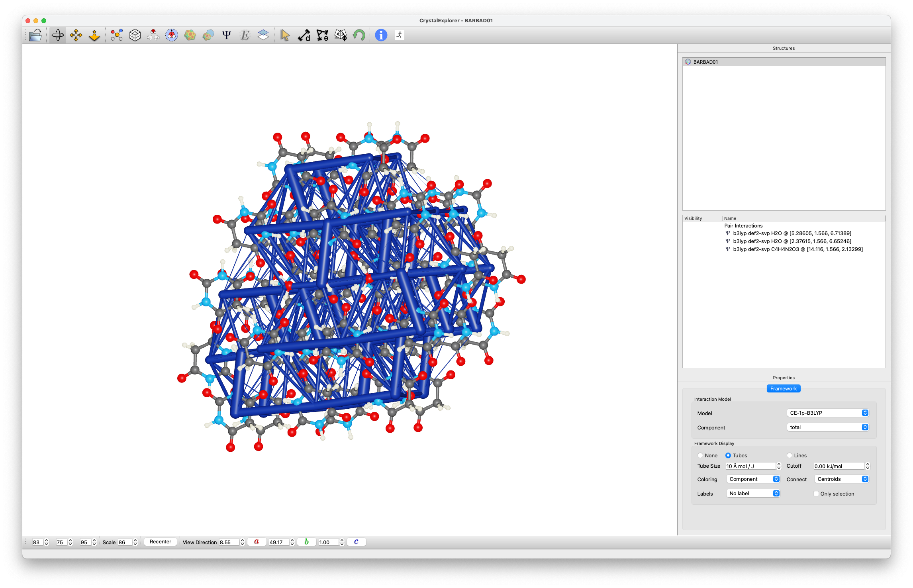Click the green undo arrow icon
The image size is (913, 588).
[359, 35]
